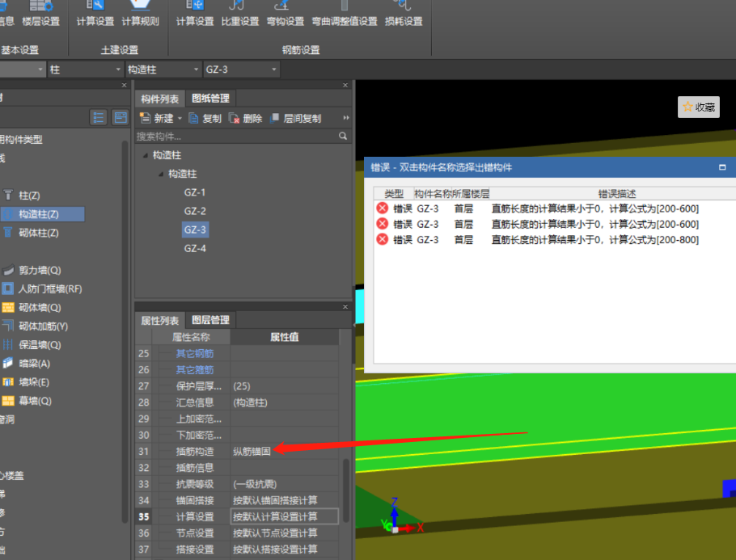Select 幕墙(Q) component type
The image size is (736, 560).
coord(35,401)
